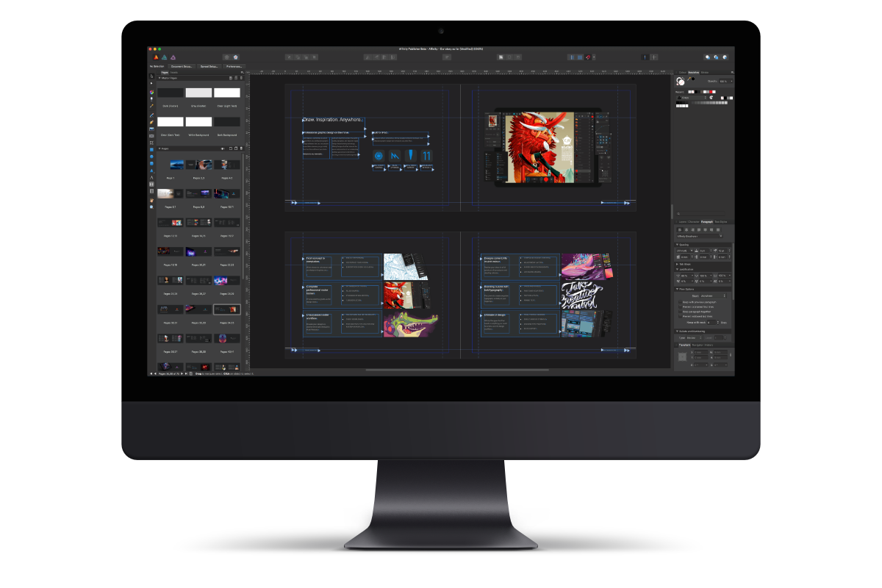
Task: Open the Stroke tab
Action: pyautogui.click(x=705, y=72)
